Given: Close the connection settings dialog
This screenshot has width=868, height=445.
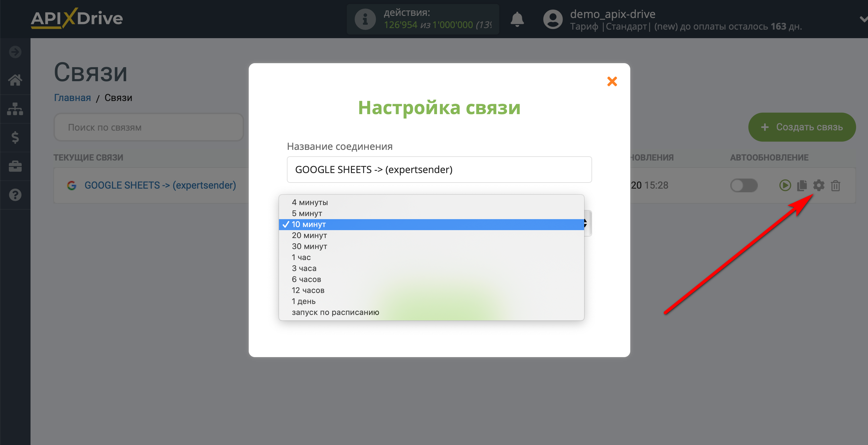Looking at the screenshot, I should coord(612,81).
